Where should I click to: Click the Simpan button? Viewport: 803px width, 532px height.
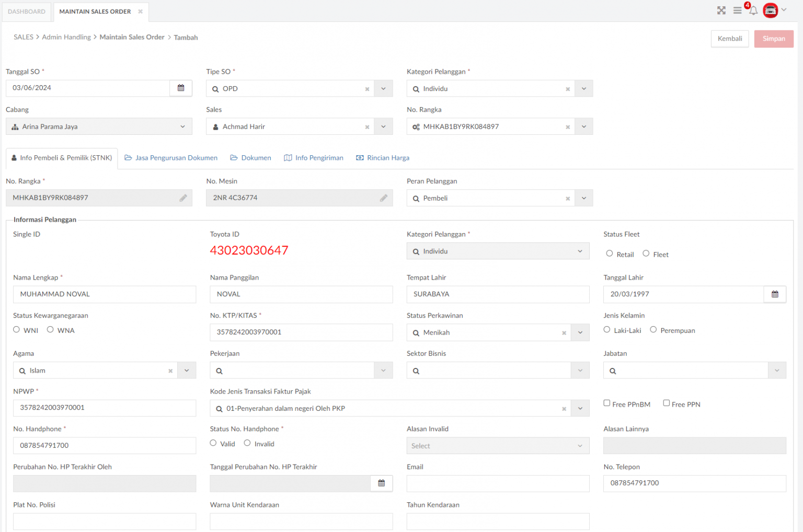pos(774,38)
